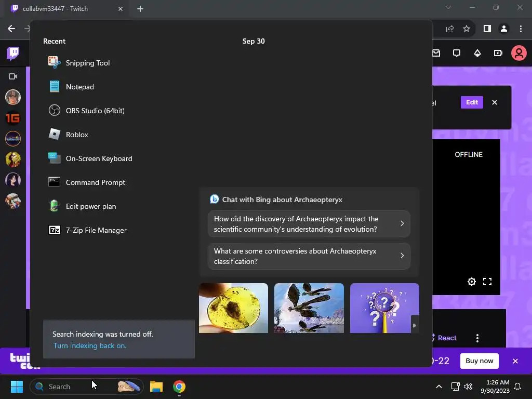Ask how Archaeopteryx discovery impacted evolution
This screenshot has height=399, width=532.
point(309,224)
